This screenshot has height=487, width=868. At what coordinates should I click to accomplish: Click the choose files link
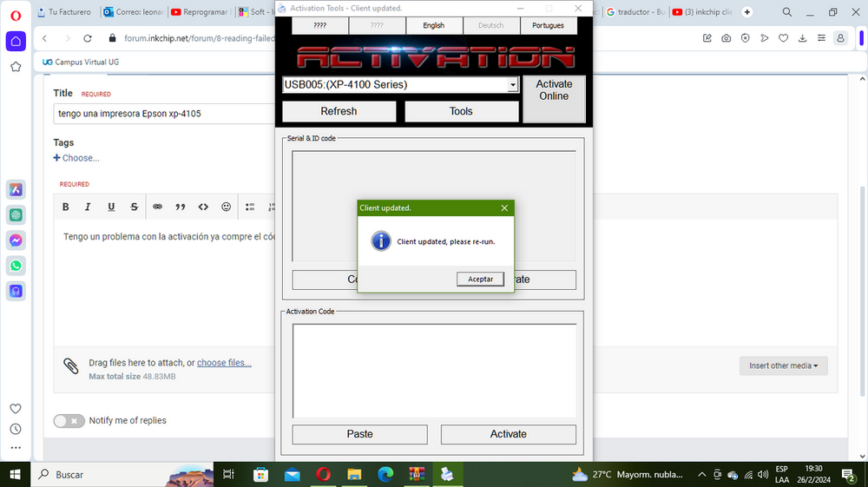click(x=224, y=363)
